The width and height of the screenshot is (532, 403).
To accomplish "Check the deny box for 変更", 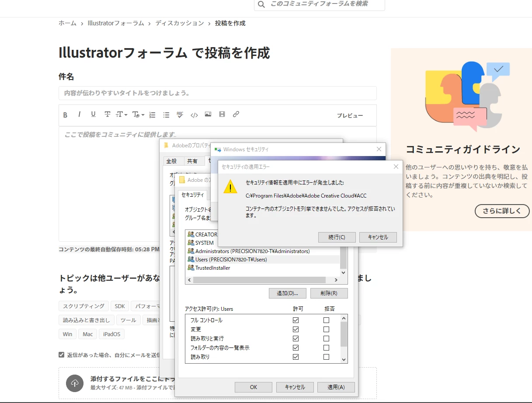I will pos(326,329).
